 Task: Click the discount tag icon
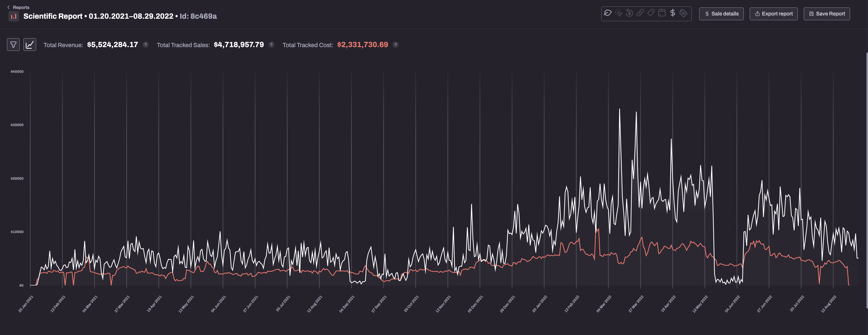click(683, 13)
